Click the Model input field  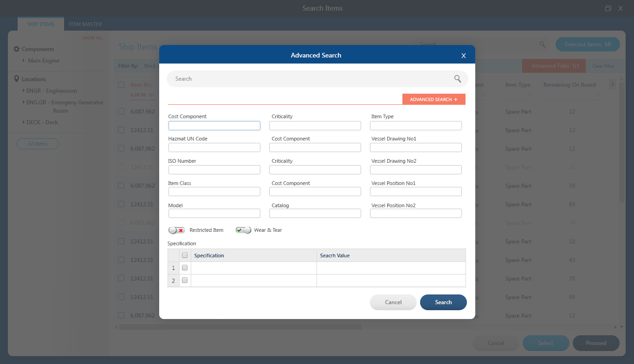pyautogui.click(x=214, y=213)
